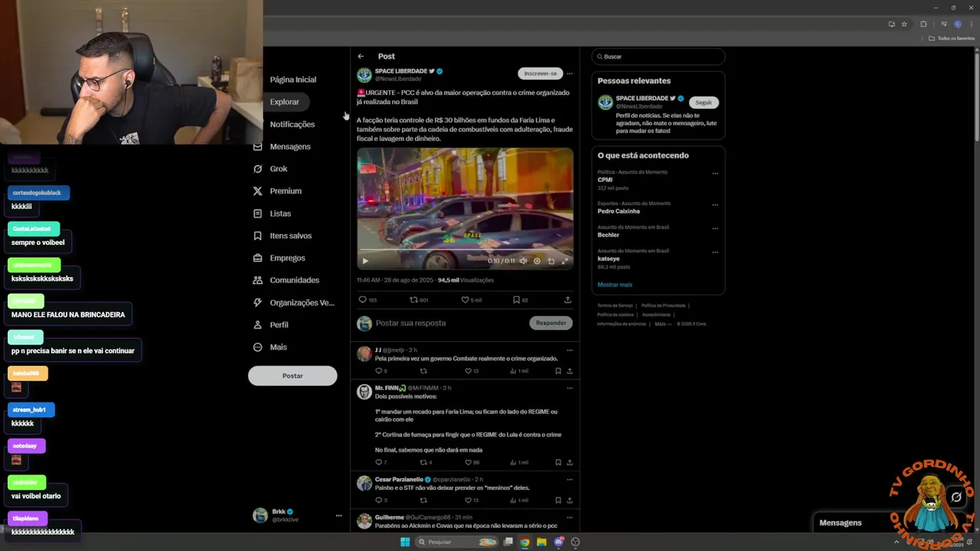The height and width of the screenshot is (551, 980).
Task: Open the browser extensions puzzle icon
Action: [923, 24]
